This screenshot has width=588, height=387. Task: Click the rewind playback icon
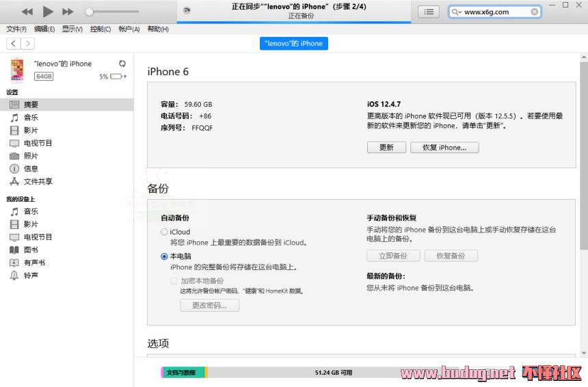tap(27, 12)
